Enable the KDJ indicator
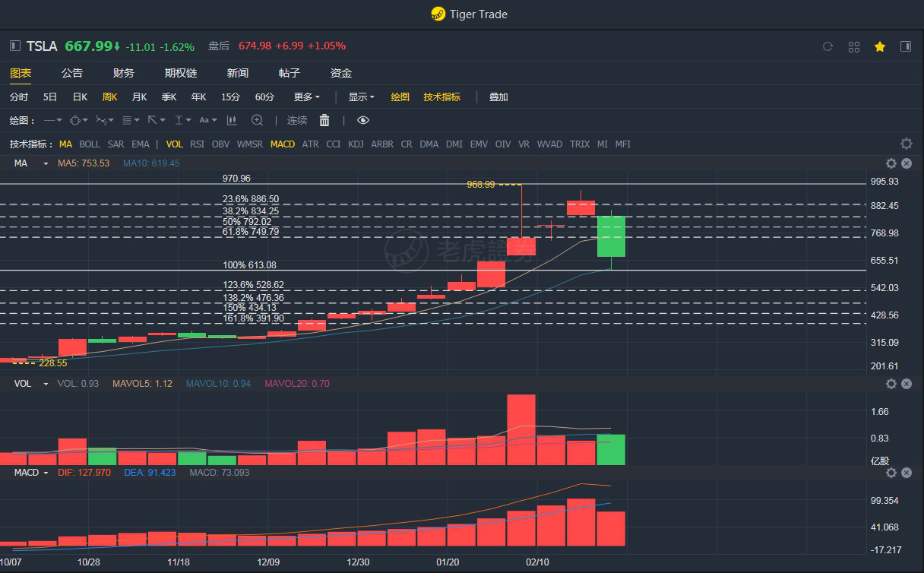The image size is (924, 573). click(x=356, y=144)
